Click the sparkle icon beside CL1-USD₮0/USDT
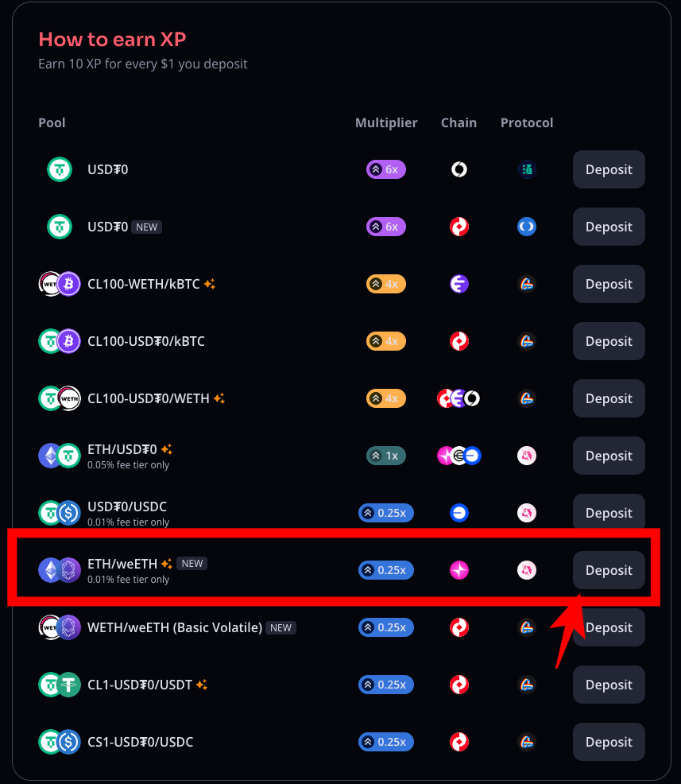681x784 pixels. click(202, 685)
